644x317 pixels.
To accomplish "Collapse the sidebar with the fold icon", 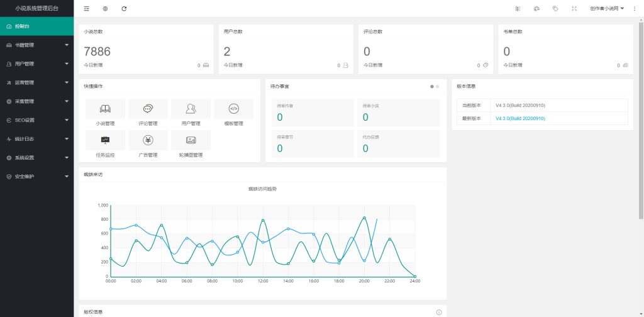I will coord(86,8).
